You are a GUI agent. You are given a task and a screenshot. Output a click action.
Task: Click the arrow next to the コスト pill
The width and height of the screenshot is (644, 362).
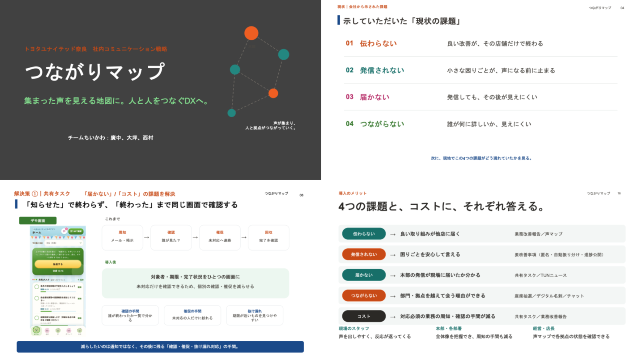[x=393, y=317]
